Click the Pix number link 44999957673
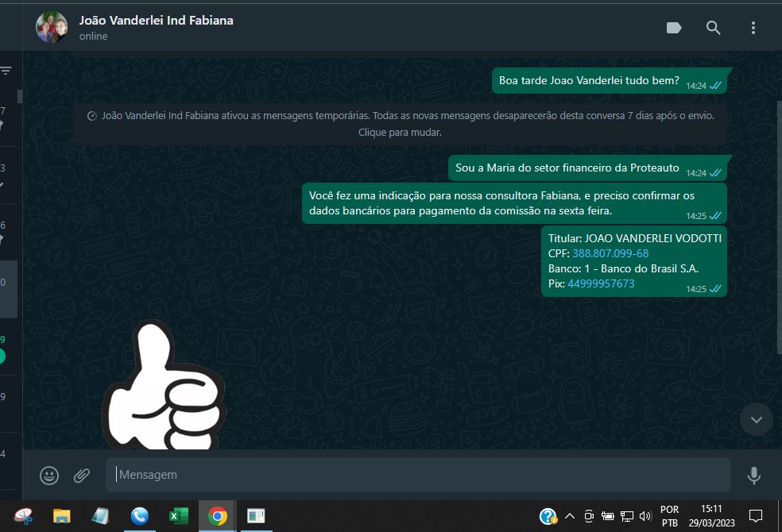Image resolution: width=782 pixels, height=532 pixels. pos(601,283)
